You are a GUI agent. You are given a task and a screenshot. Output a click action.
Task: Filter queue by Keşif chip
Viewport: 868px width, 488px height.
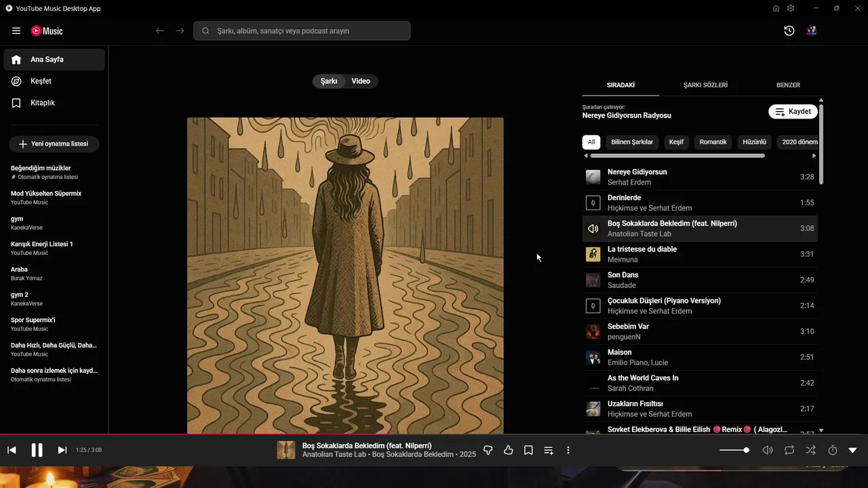click(676, 142)
